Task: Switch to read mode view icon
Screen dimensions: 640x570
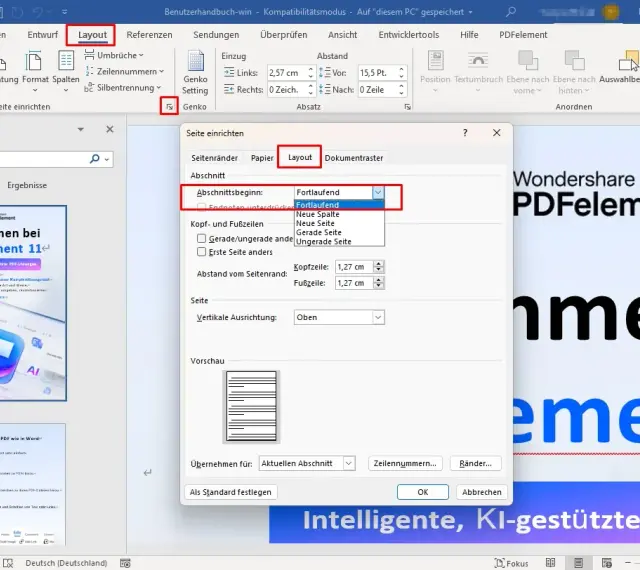Action: coord(550,563)
